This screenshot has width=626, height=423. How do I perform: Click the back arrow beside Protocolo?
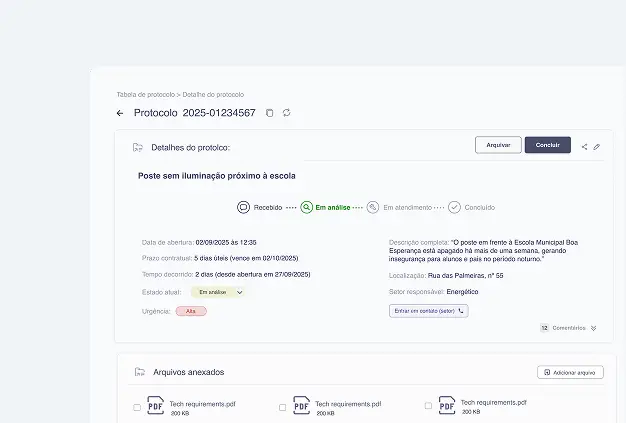120,113
